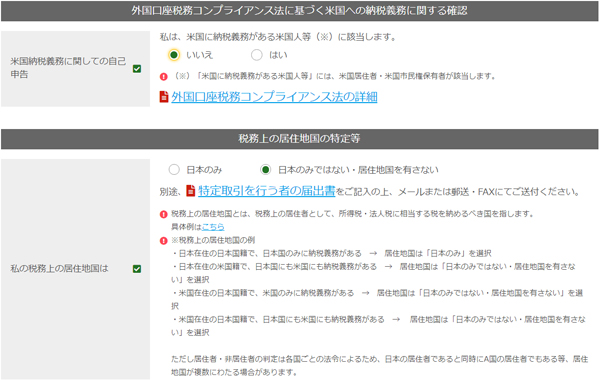The height and width of the screenshot is (380, 600).
Task: Click the 税務上の居住地国の特定等 section header
Action: tap(300, 139)
